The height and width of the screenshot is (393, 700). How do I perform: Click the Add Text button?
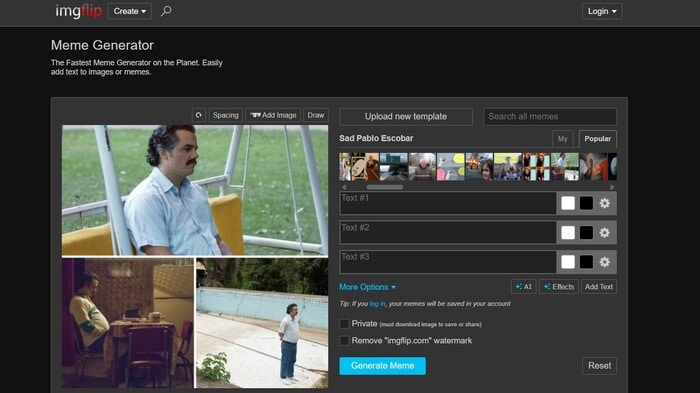(x=599, y=287)
